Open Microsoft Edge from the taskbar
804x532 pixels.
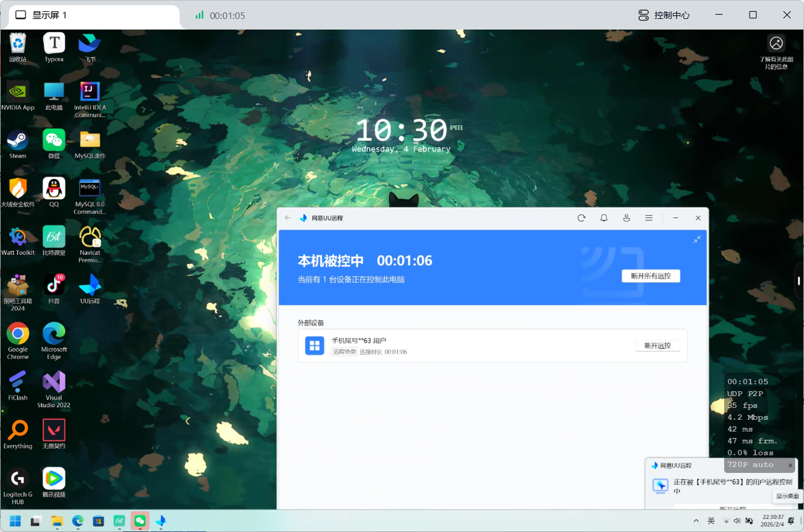78,521
